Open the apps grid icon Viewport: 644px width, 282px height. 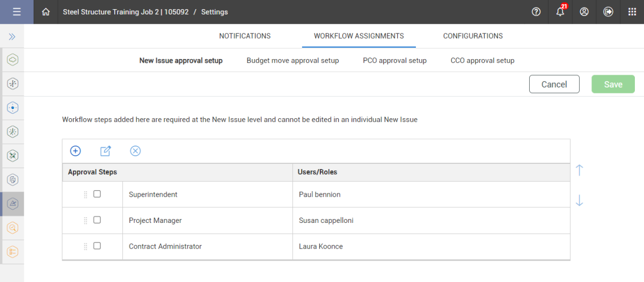pos(632,12)
